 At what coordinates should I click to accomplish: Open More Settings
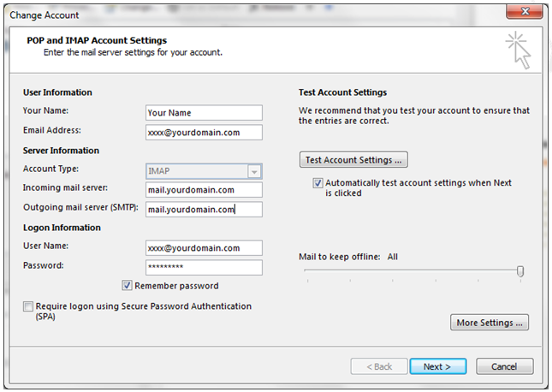490,323
